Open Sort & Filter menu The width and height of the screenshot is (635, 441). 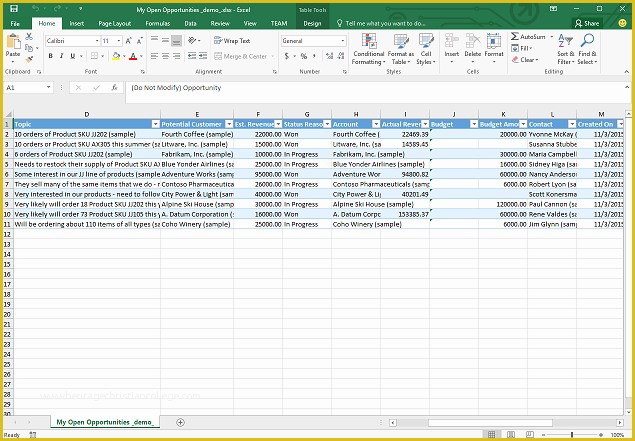coord(565,49)
